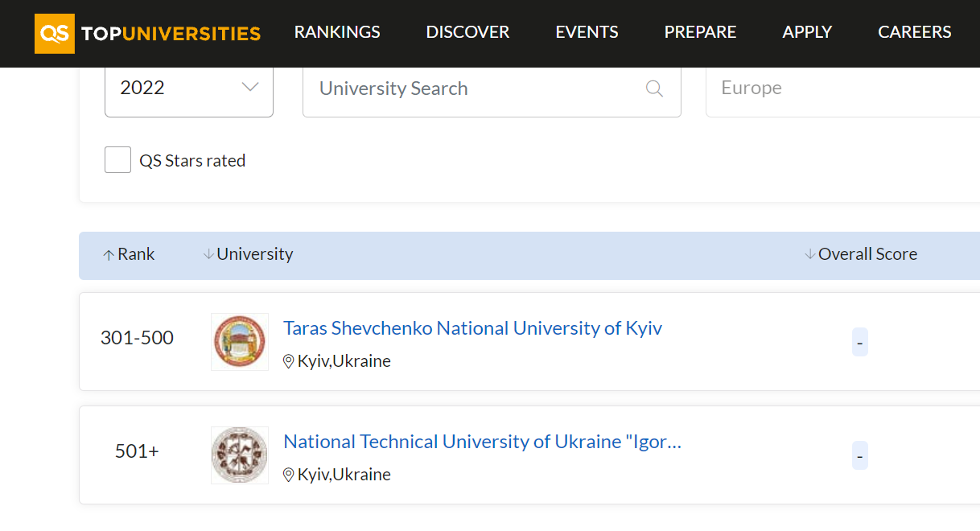Open the DISCOVER menu
The height and width of the screenshot is (531, 980).
tap(467, 32)
